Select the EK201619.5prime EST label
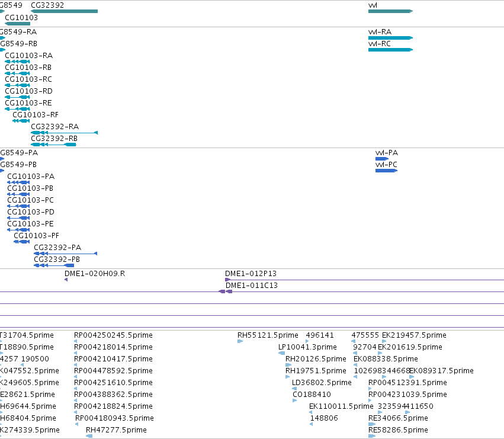Image resolution: width=504 pixels, height=439 pixels. click(x=410, y=347)
